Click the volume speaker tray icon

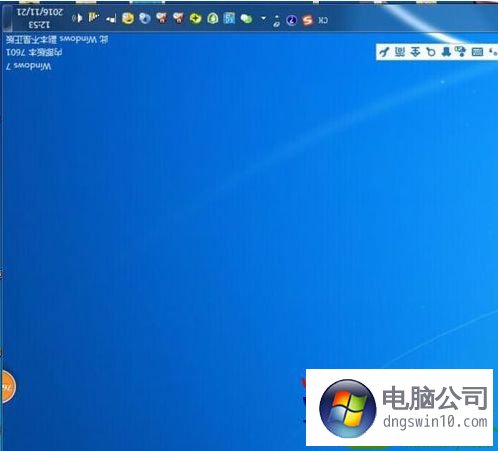(78, 18)
